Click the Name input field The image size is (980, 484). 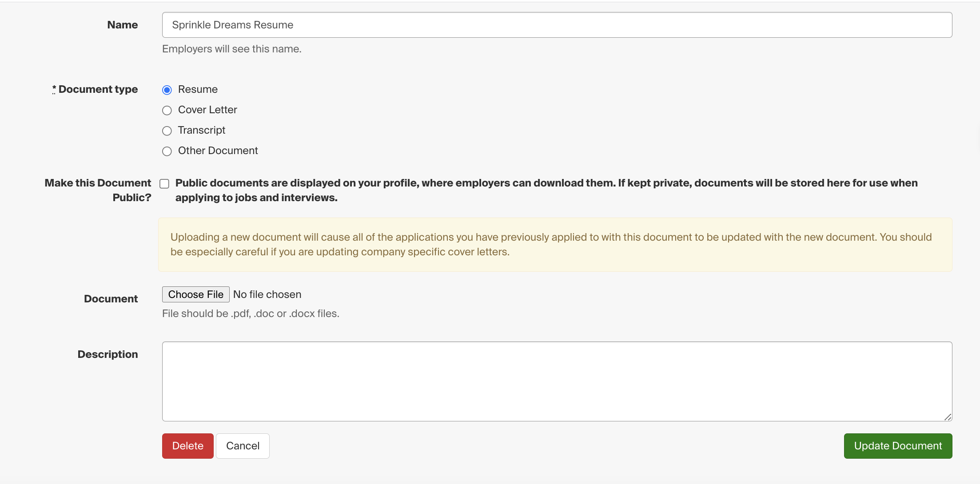click(x=557, y=25)
